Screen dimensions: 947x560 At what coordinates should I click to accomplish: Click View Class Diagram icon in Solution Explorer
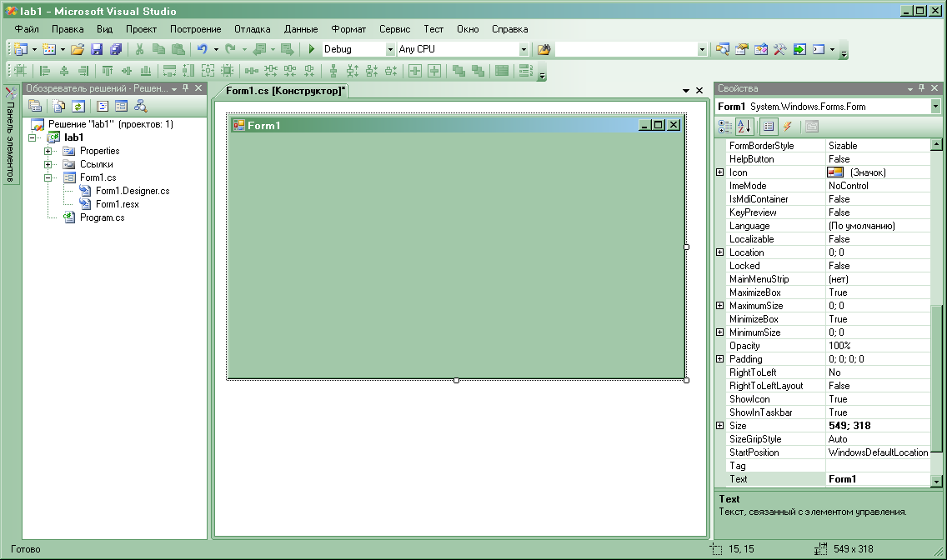pyautogui.click(x=141, y=106)
